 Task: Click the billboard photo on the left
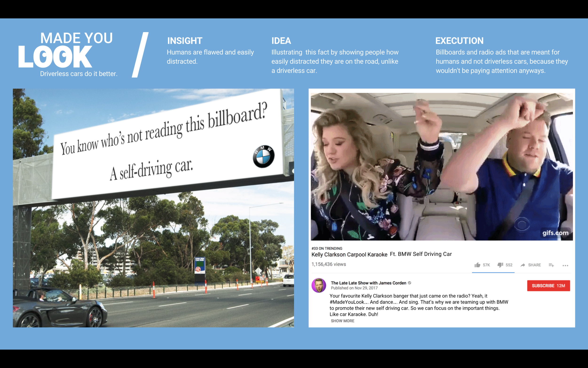pyautogui.click(x=153, y=208)
